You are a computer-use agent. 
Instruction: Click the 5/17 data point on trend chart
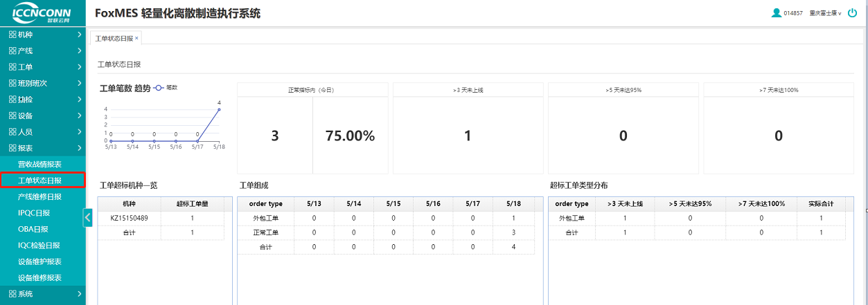point(197,140)
